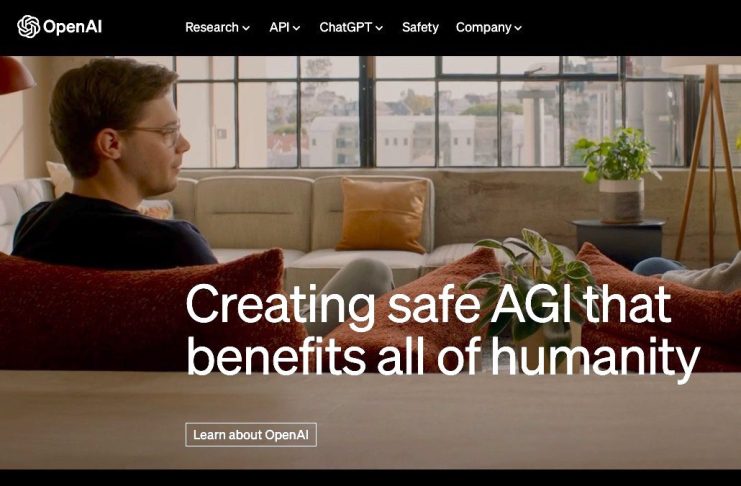Click the "benefits all of humanity" headline line
Screen dimensions: 741x486
(x=443, y=357)
